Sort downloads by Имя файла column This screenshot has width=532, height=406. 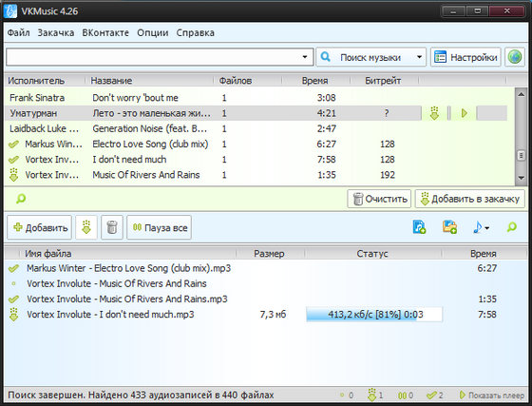click(47, 254)
